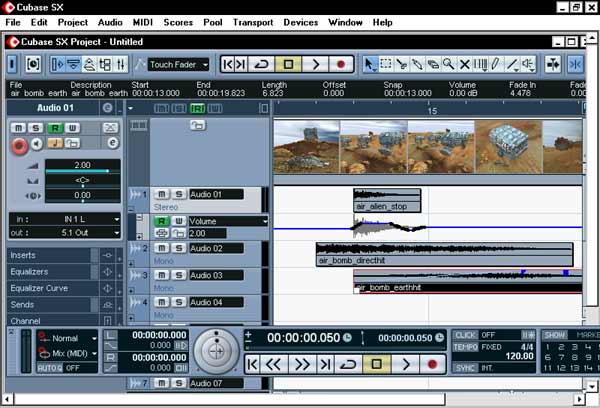Open the Devices menu

click(x=300, y=21)
